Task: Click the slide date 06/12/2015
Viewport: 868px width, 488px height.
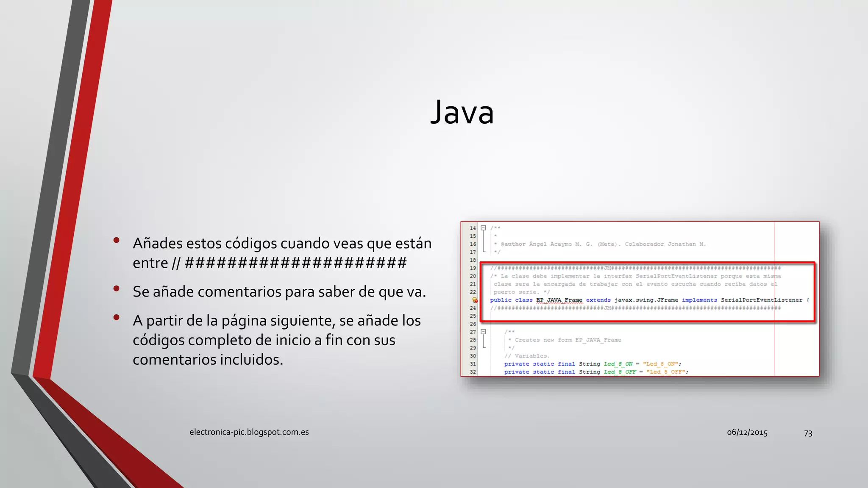Action: [747, 433]
